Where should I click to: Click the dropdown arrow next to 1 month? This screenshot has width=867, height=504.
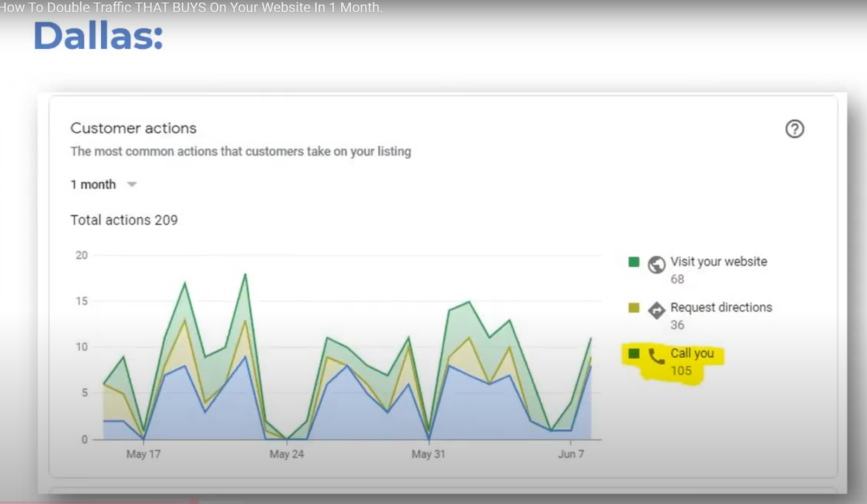132,185
